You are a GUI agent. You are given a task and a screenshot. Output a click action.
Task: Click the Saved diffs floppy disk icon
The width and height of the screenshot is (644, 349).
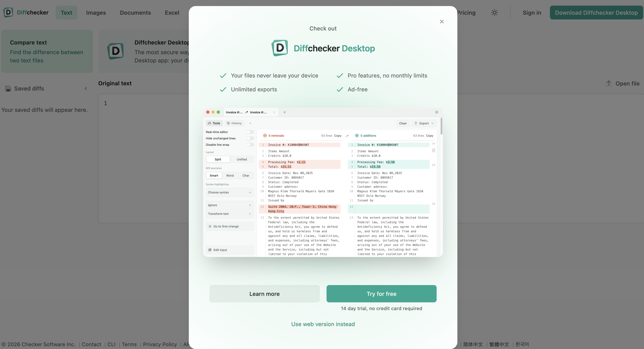coord(8,89)
